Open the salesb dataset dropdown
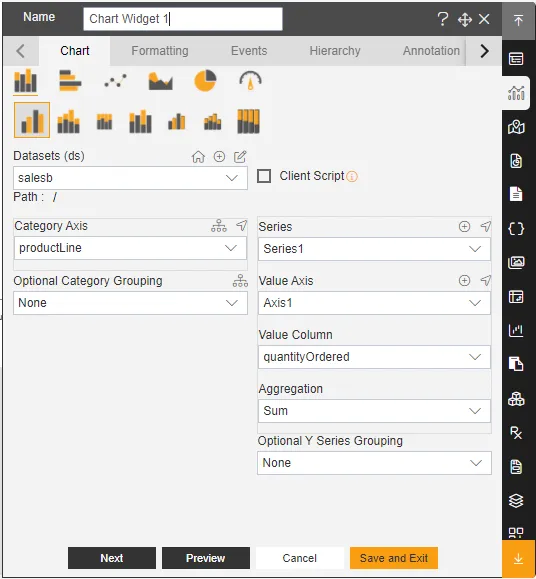The height and width of the screenshot is (579, 536). pyautogui.click(x=130, y=178)
